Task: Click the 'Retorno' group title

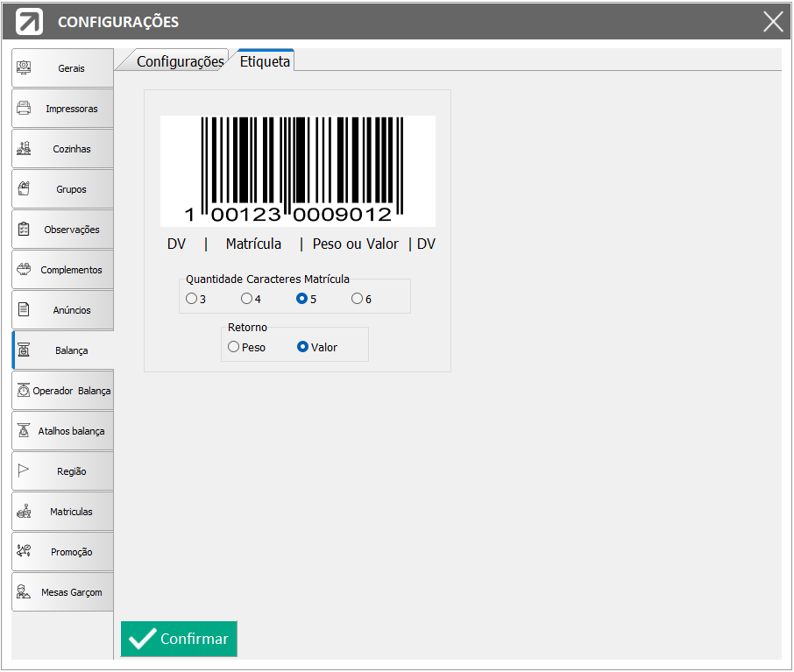Action: [x=247, y=327]
